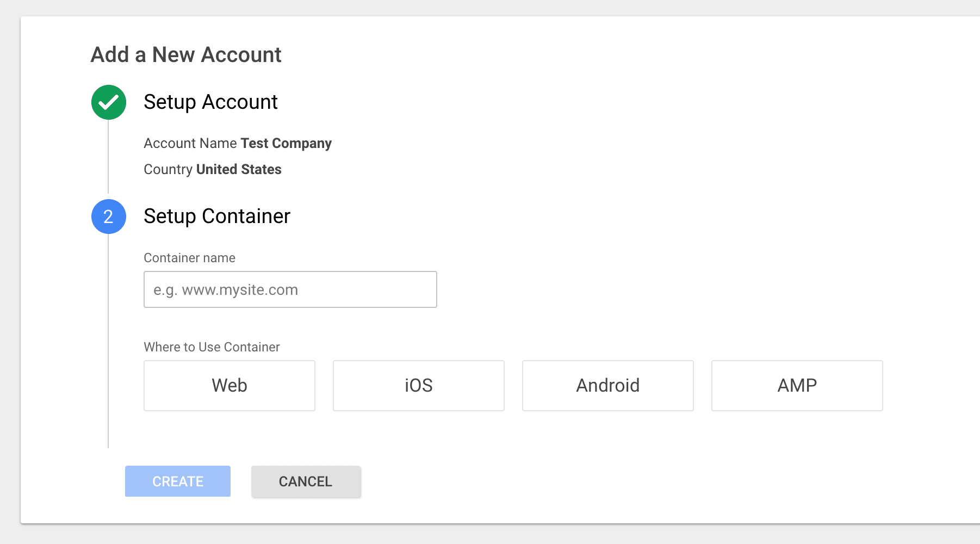This screenshot has height=544, width=980.
Task: Choose Web as where to use container
Action: coord(229,385)
